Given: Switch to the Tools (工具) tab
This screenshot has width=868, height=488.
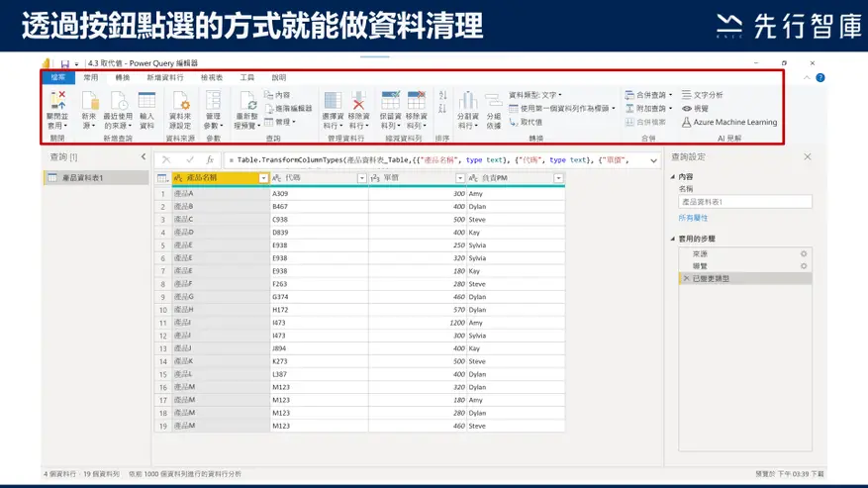Looking at the screenshot, I should (246, 78).
